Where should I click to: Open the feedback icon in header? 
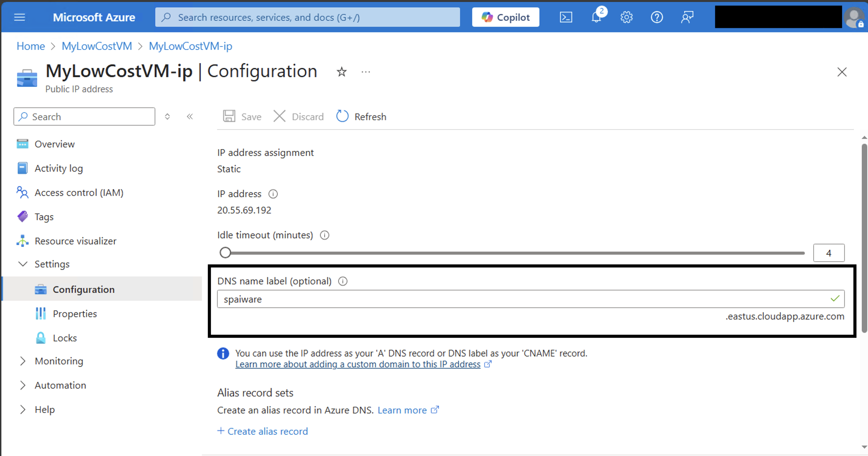coord(687,17)
